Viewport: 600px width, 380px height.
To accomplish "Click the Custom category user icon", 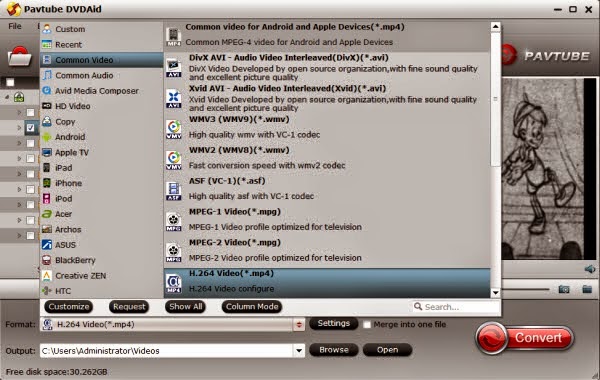I will coord(47,29).
